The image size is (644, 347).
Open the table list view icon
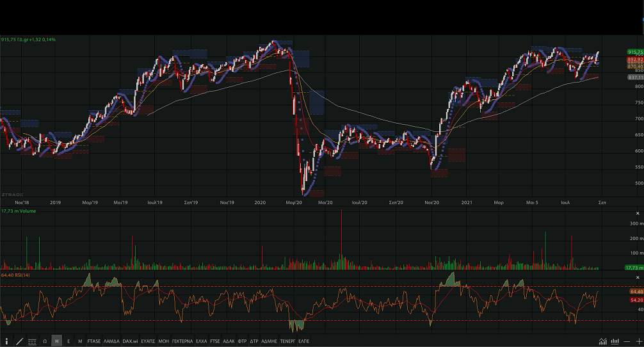point(32,342)
